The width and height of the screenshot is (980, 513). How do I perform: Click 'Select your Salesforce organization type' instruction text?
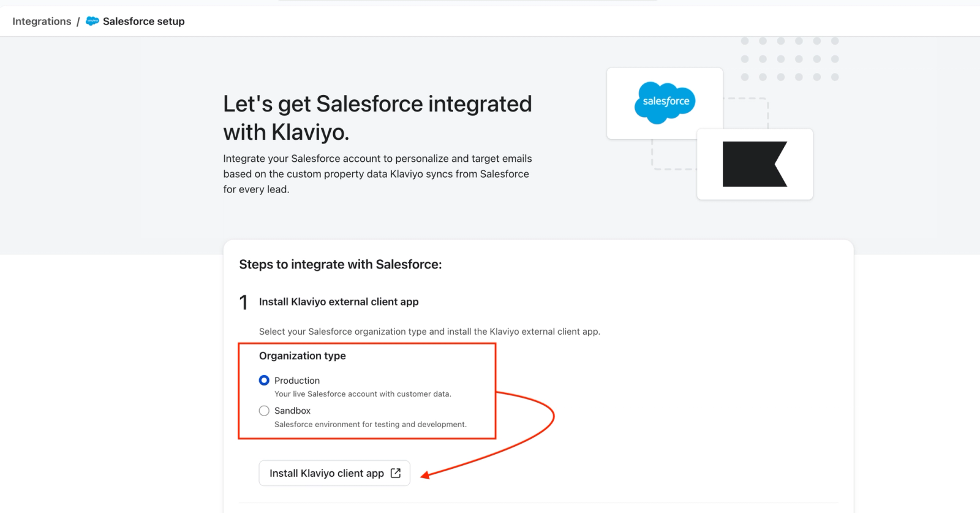429,332
